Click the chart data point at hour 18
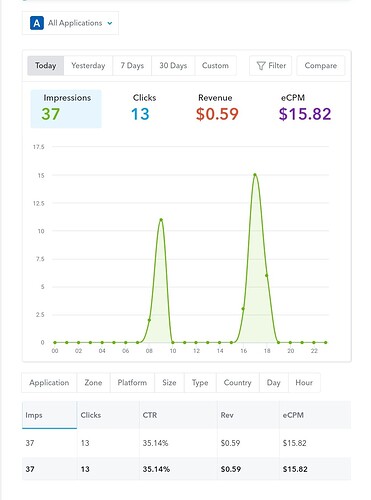The width and height of the screenshot is (371, 500). click(x=267, y=275)
